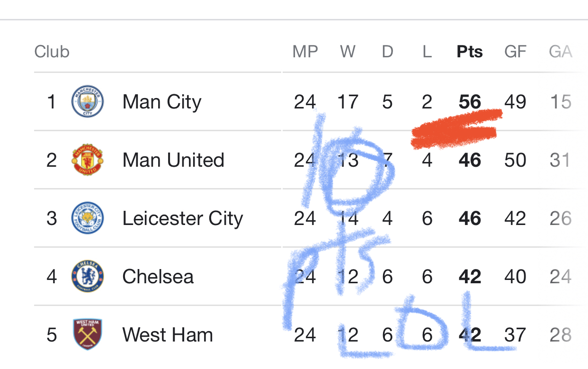Select the MP column header
The width and height of the screenshot is (588, 369).
[305, 52]
